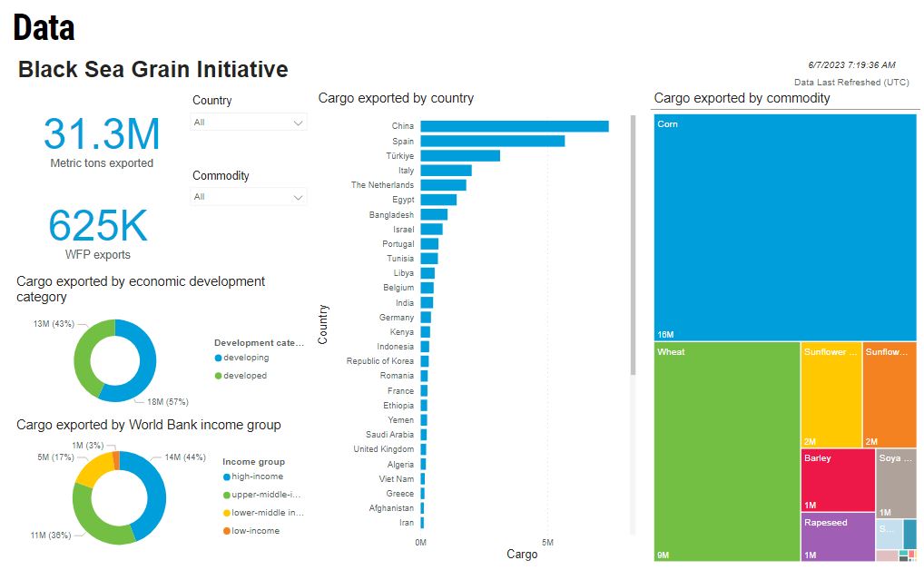Click the Iran country label
The image size is (924, 570).
pyautogui.click(x=407, y=523)
